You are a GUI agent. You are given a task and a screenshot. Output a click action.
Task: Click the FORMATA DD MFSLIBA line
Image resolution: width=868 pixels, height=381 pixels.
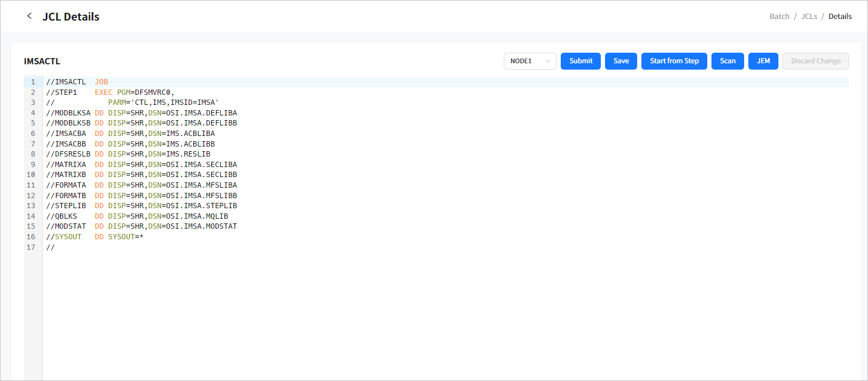click(x=141, y=185)
